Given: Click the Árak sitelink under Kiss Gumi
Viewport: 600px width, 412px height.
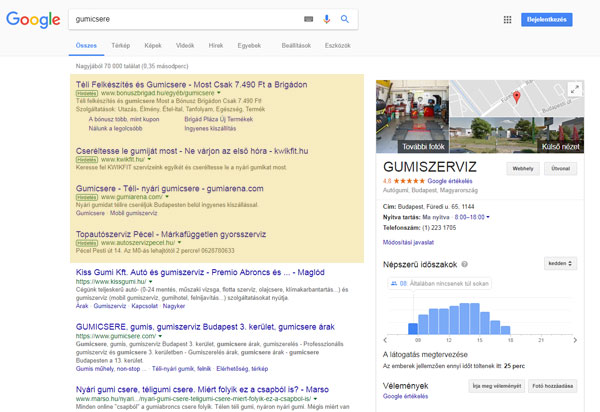Looking at the screenshot, I should [82, 306].
